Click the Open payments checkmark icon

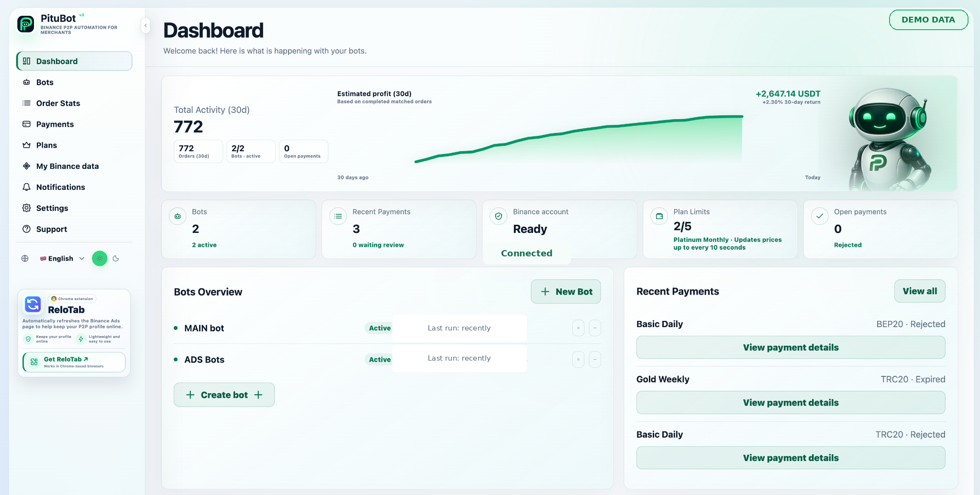(820, 216)
